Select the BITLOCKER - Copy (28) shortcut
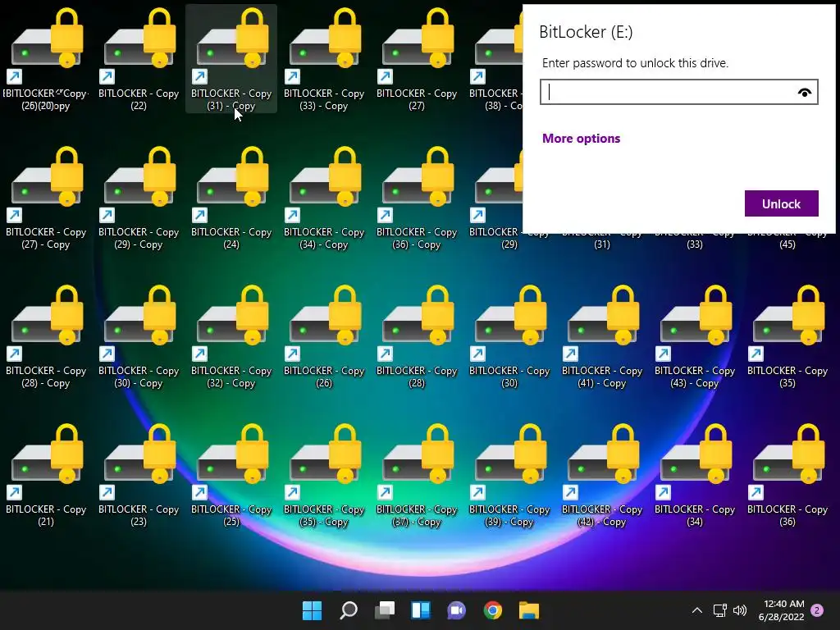This screenshot has width=840, height=630. coord(417,336)
